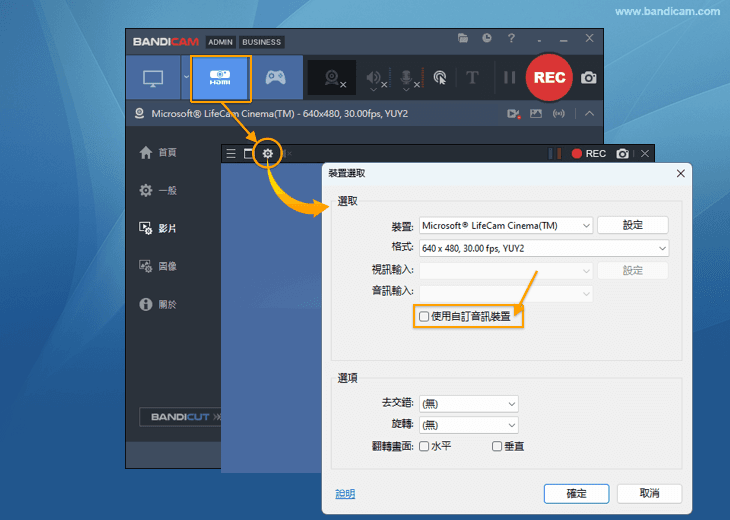Image resolution: width=730 pixels, height=520 pixels.
Task: Open the output folder icon
Action: [x=463, y=38]
